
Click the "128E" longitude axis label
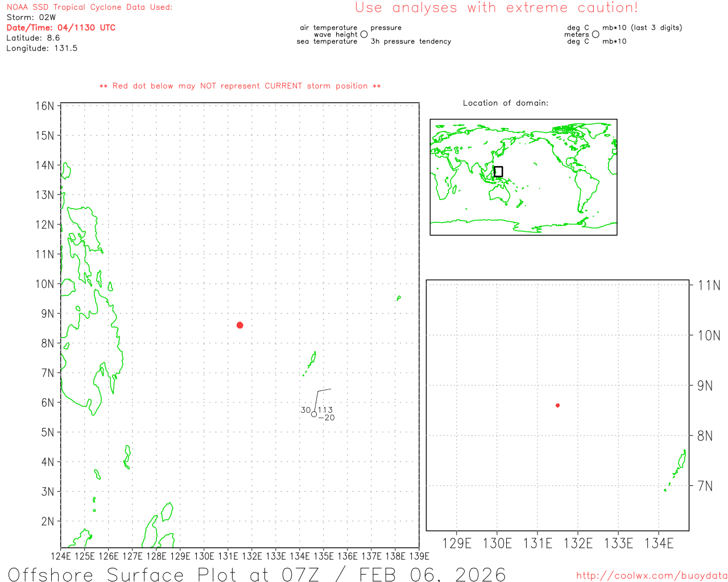pyautogui.click(x=156, y=556)
